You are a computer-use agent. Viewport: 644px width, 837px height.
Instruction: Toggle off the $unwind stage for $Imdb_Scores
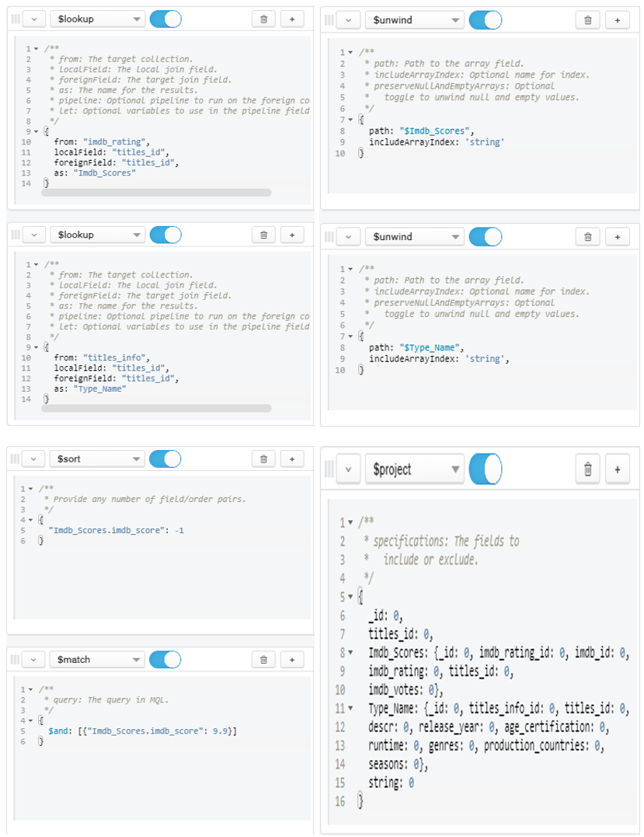pos(485,20)
